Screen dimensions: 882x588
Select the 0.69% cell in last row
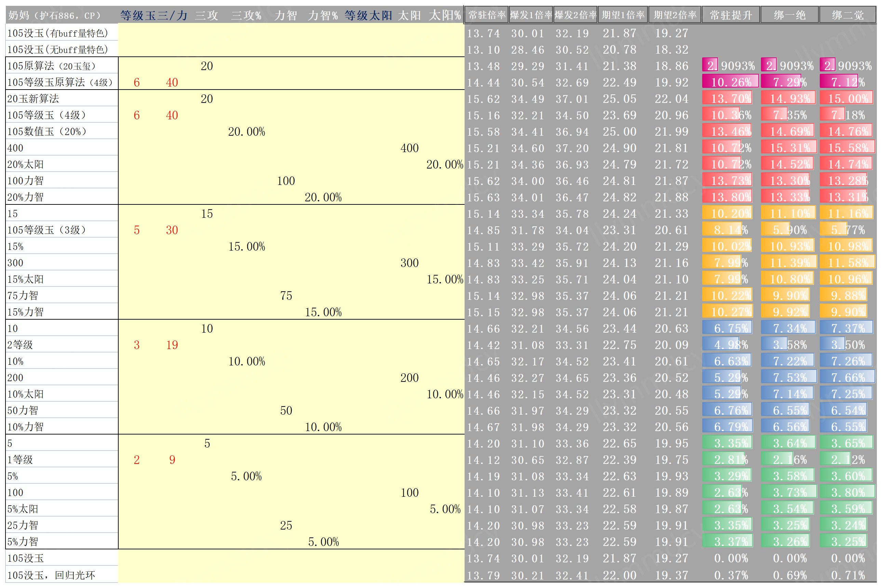(790, 575)
